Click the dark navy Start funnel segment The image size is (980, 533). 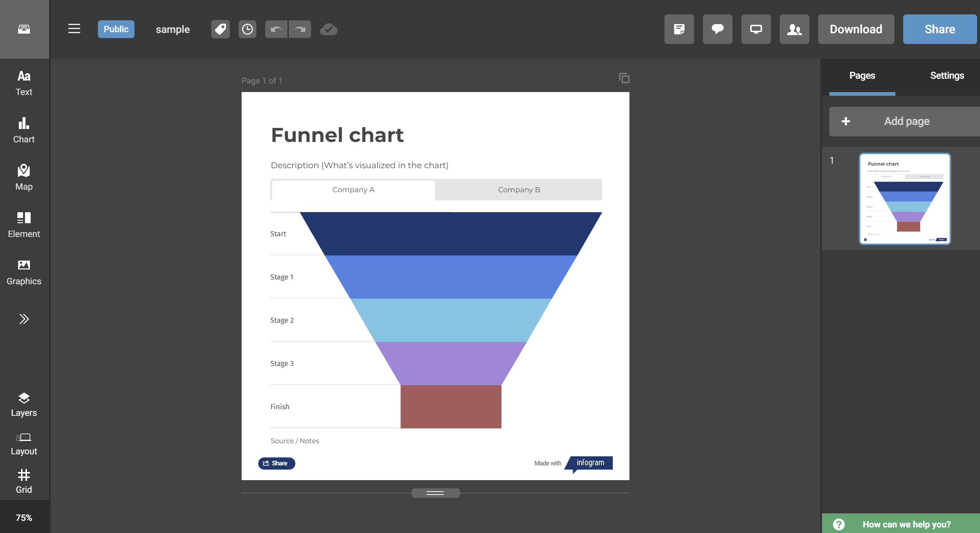[x=451, y=233]
